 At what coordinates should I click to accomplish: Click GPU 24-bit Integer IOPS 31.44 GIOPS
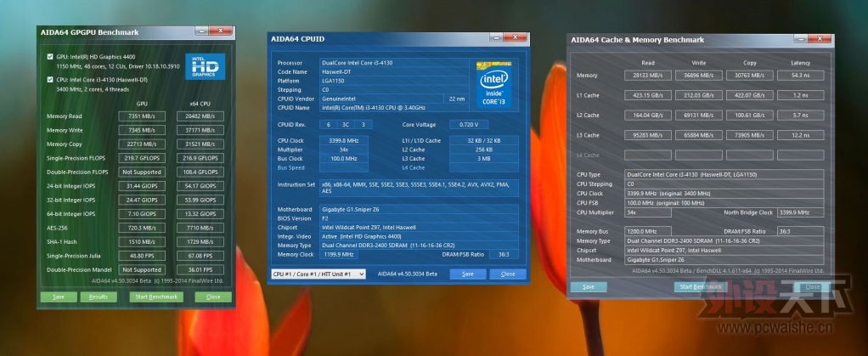coord(142,186)
